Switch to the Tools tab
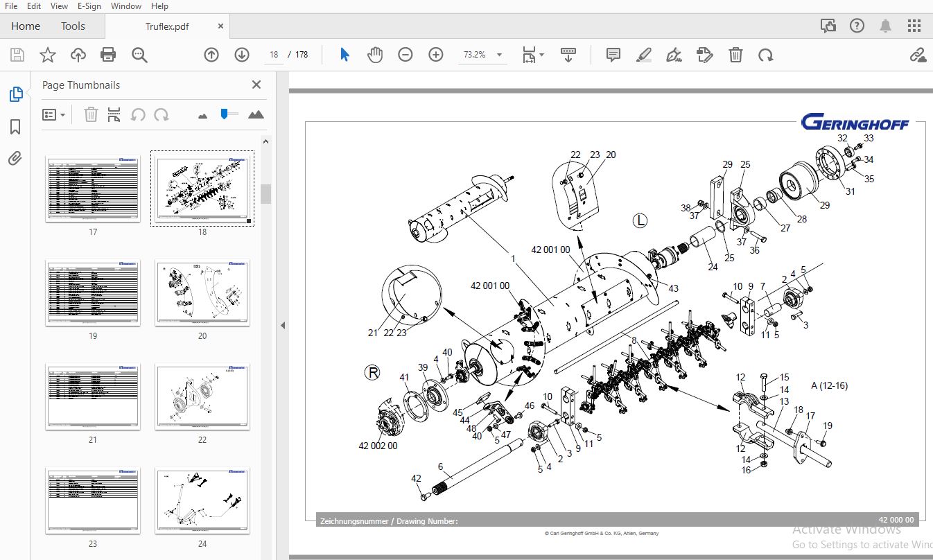933x560 pixels. [73, 26]
